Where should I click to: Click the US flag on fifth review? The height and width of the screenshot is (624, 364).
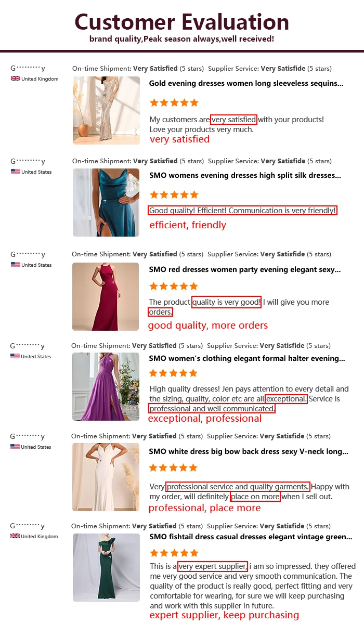click(15, 447)
